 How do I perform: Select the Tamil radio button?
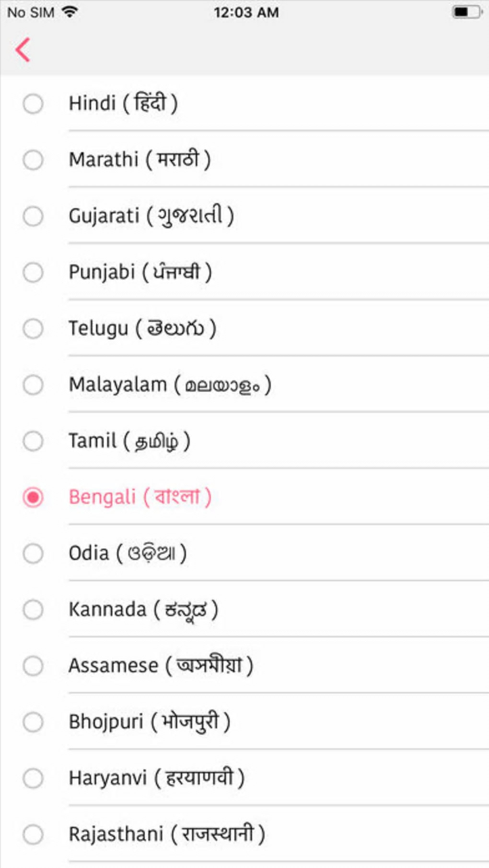[33, 441]
